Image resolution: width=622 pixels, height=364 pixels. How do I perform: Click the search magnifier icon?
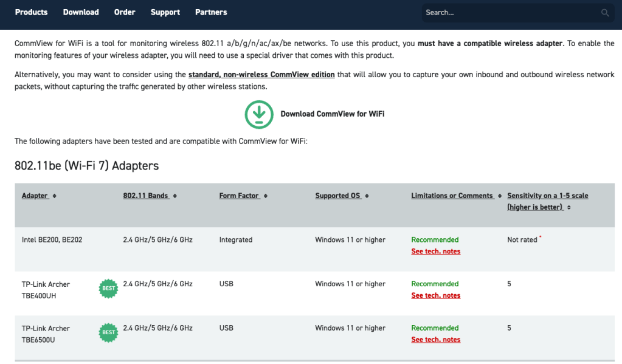point(605,13)
